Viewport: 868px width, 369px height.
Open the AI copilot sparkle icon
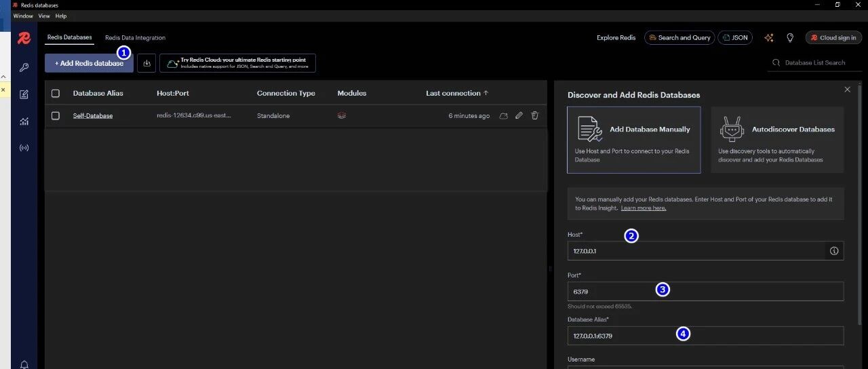click(x=768, y=38)
